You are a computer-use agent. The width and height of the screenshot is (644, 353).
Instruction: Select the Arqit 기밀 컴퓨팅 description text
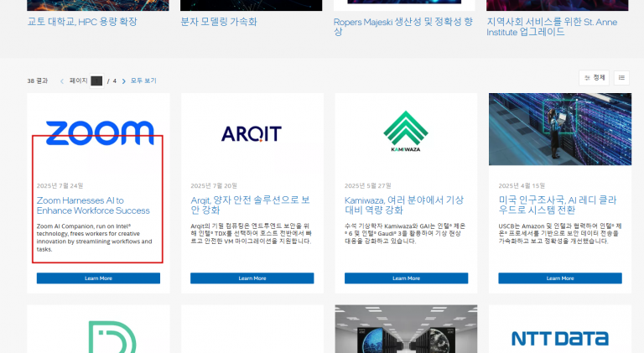[251, 234]
